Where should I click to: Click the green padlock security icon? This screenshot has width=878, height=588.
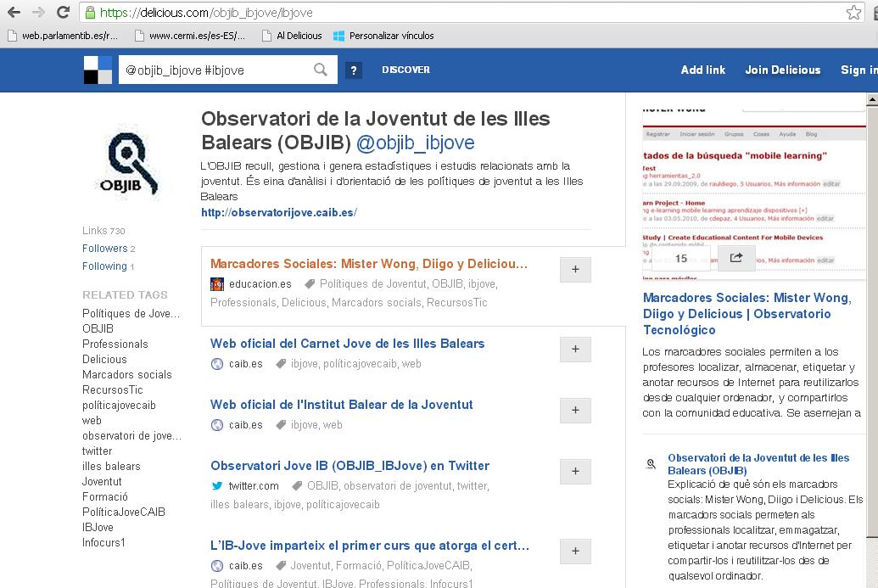90,13
